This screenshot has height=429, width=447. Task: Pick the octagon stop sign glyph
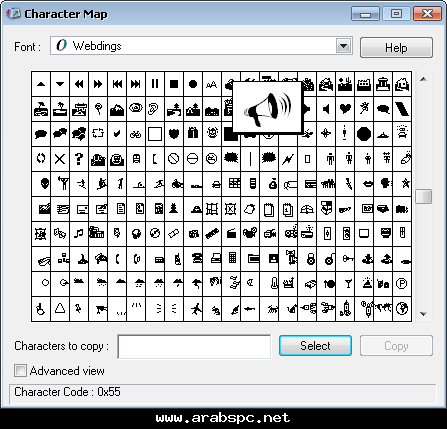tap(364, 134)
